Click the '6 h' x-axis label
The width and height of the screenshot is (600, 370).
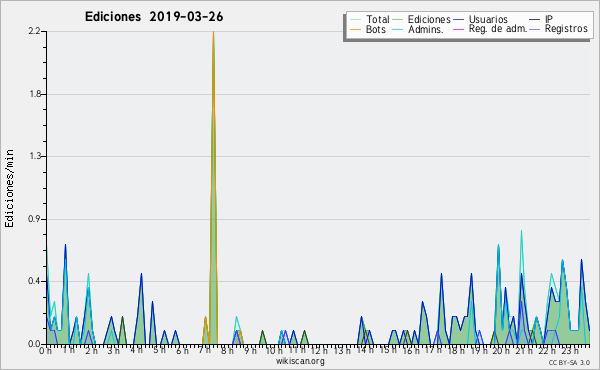click(x=182, y=350)
